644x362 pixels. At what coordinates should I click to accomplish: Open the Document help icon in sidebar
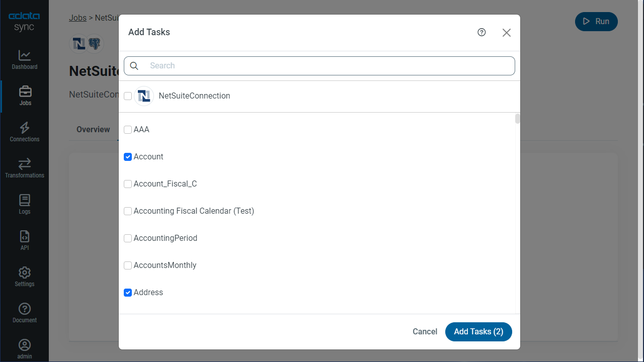(x=25, y=309)
